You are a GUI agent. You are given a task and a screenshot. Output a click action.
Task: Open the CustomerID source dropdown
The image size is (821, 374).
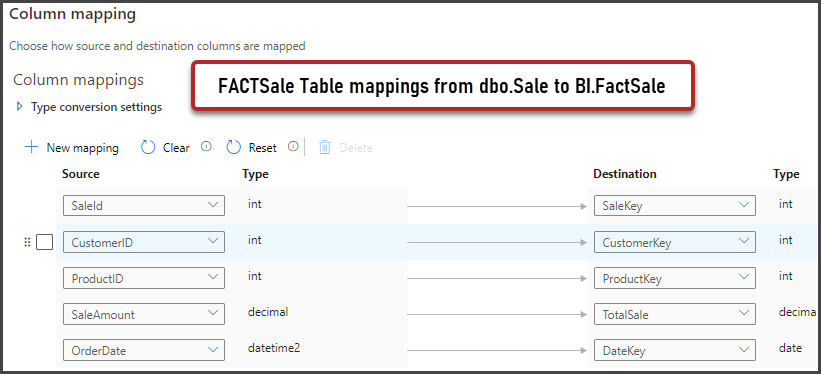144,242
